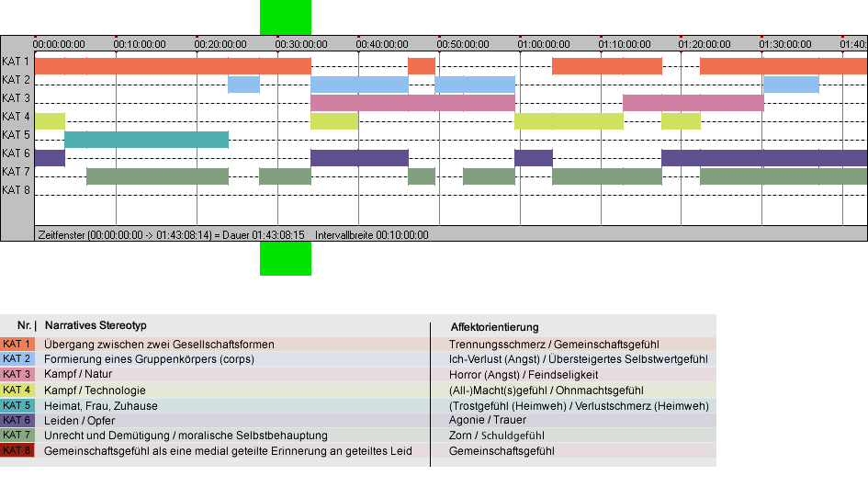This screenshot has width=868, height=487.
Task: Click 'Heimat, Frau, Zuhause' legend text
Action: 101,405
